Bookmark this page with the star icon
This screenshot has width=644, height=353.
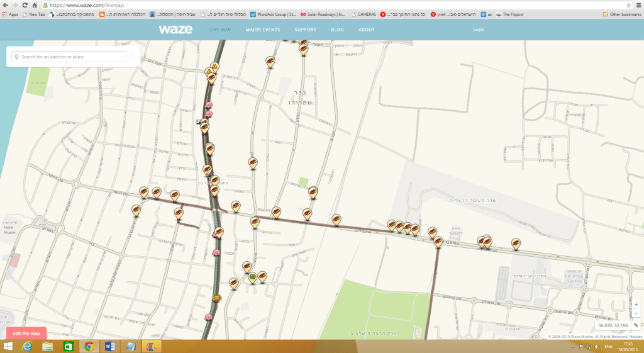tap(628, 5)
